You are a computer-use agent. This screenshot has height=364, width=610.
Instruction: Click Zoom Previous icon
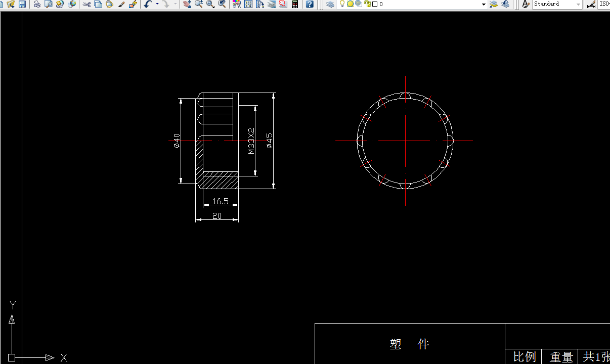point(222,4)
